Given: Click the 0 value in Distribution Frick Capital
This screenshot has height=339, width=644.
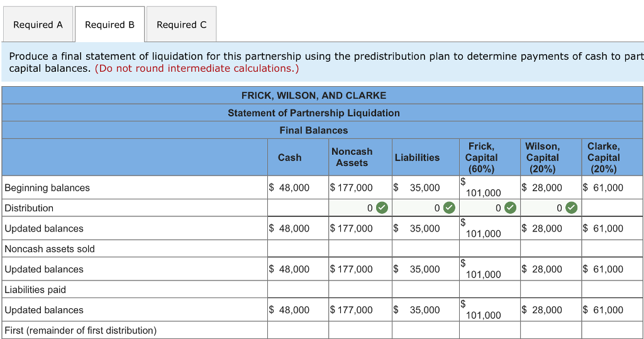Looking at the screenshot, I should coord(498,208).
